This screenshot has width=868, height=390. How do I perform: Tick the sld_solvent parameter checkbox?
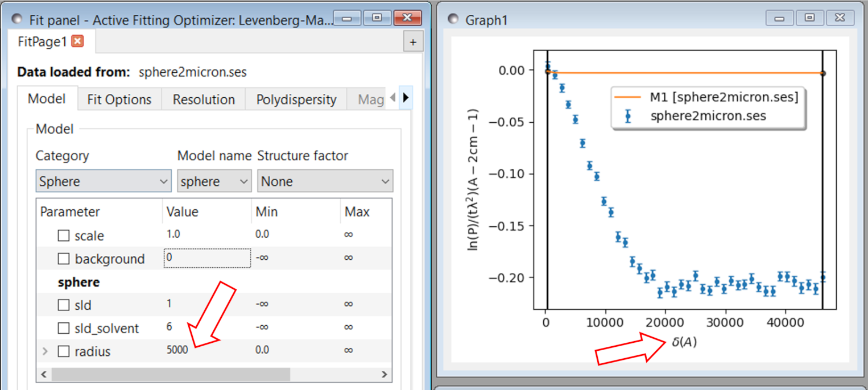[x=64, y=329]
